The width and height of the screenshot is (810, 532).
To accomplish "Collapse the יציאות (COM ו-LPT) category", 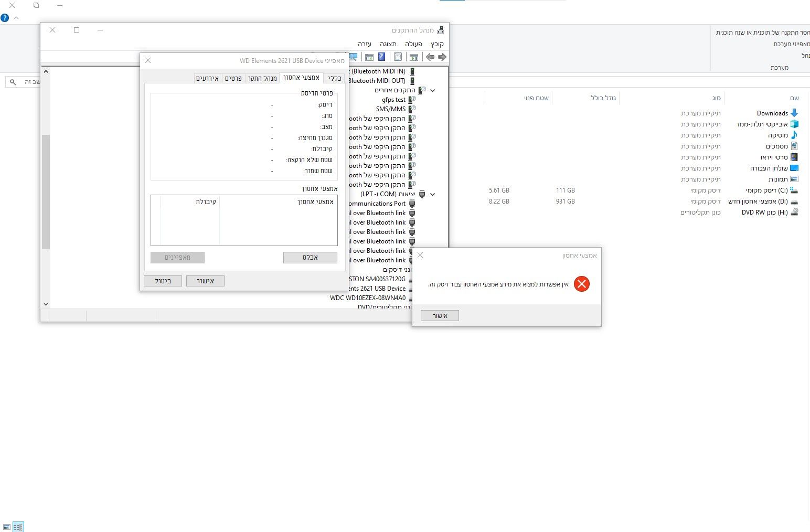I will click(433, 194).
